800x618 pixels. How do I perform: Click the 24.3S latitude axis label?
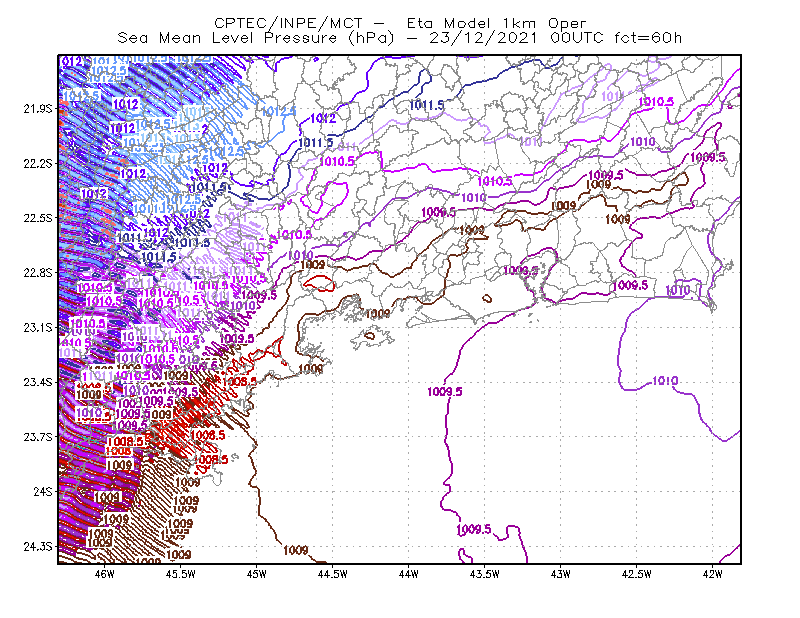coord(37,547)
